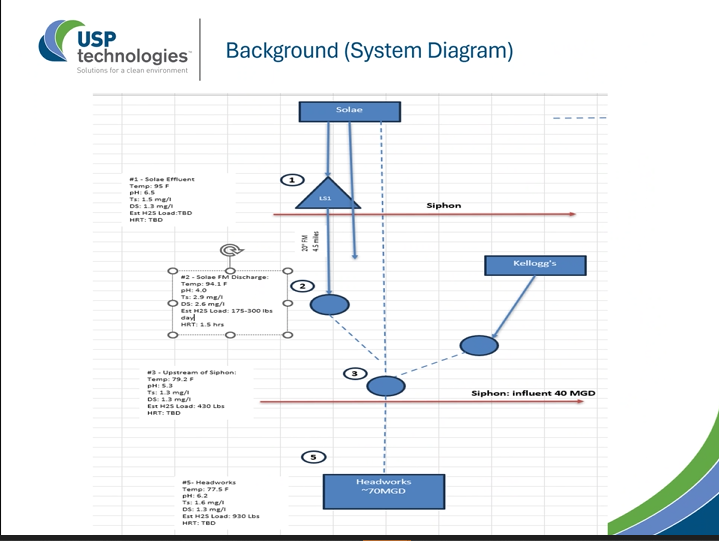Click the "Background (System Diagram)" slide title
Screen dimensions: 719x541
click(x=369, y=50)
